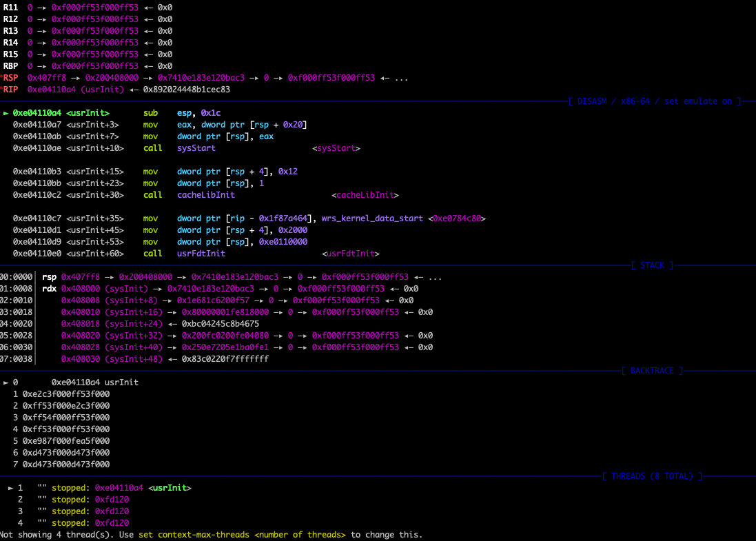
Task: Click the RSP register label
Action: click(10, 78)
